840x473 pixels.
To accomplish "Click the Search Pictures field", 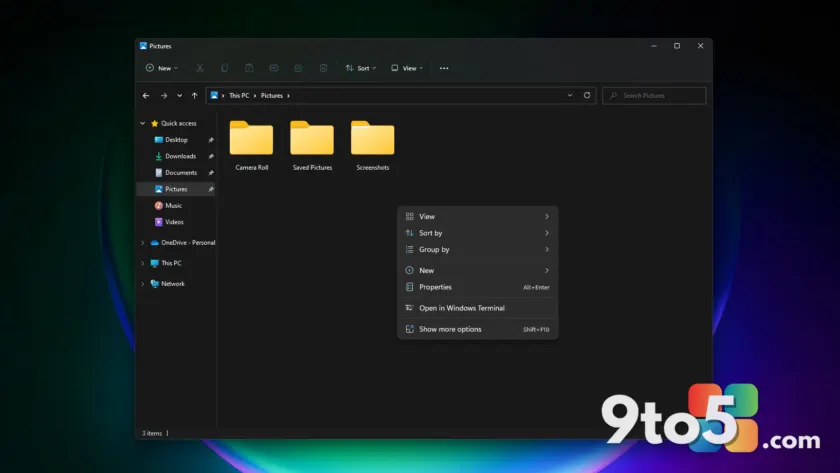I will click(x=654, y=95).
